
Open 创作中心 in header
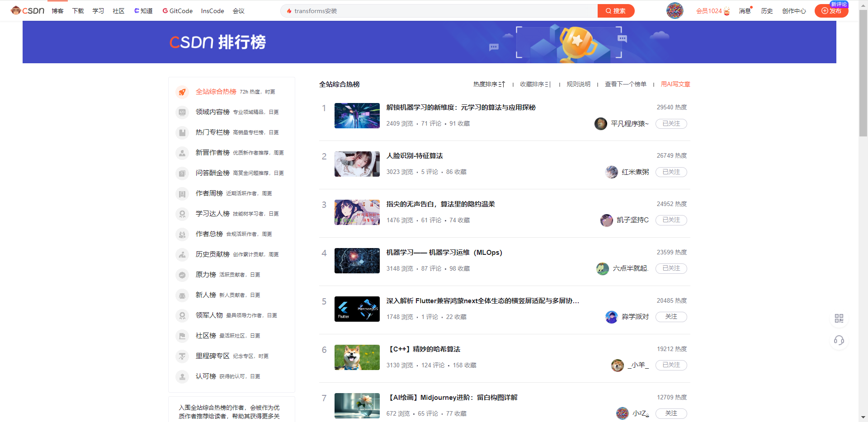click(x=794, y=11)
